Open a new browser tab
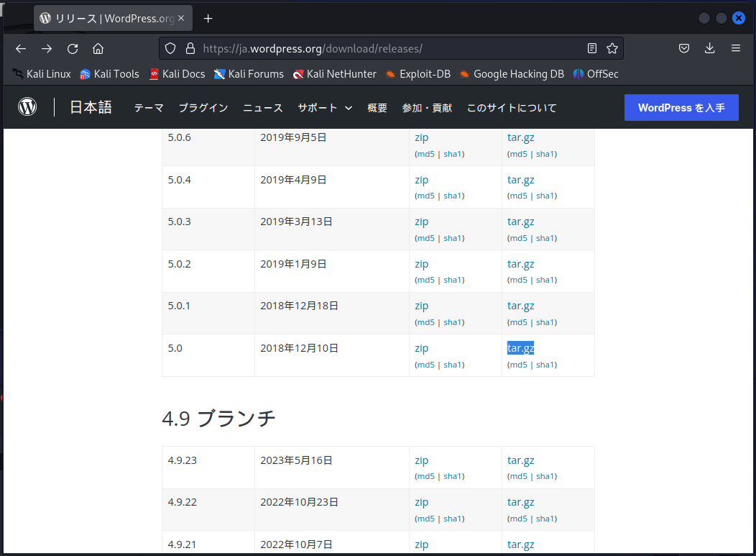 (208, 18)
